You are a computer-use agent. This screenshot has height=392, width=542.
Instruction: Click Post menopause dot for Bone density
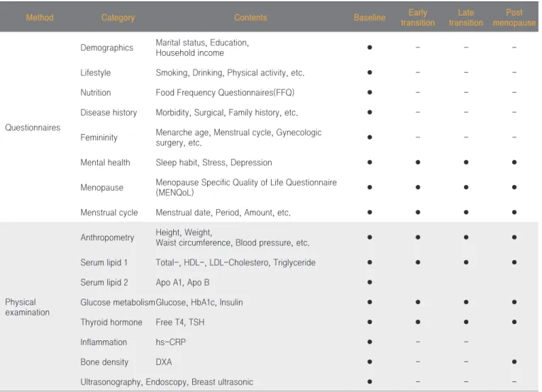pos(514,362)
